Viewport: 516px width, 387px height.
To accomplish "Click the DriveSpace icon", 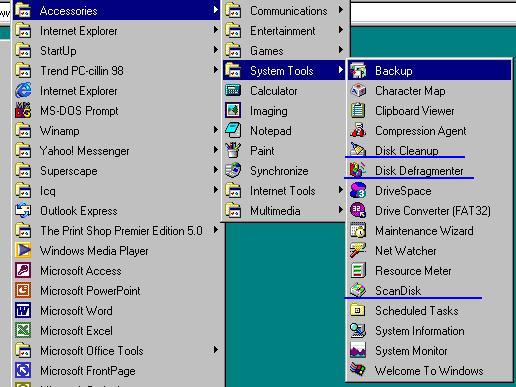I will (x=358, y=191).
